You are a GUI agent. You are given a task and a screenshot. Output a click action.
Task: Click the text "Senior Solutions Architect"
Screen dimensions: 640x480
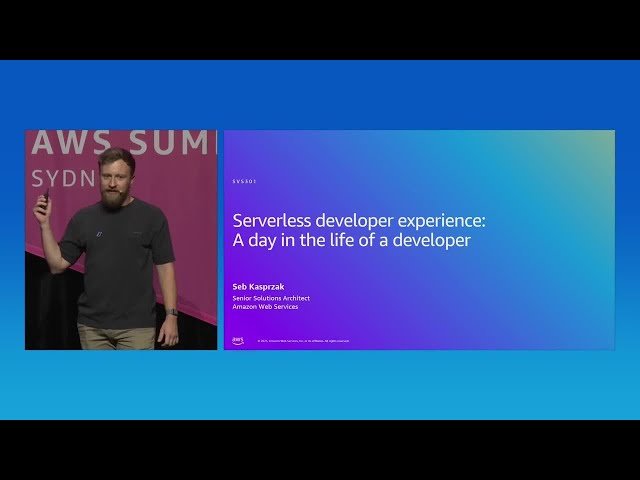pos(271,298)
